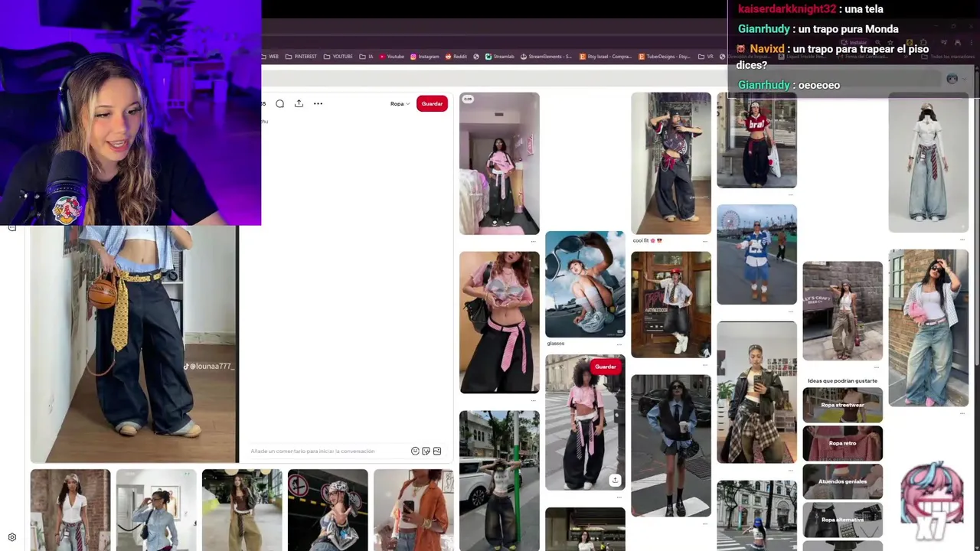This screenshot has height=551, width=980.
Task: Open the IA bookmarks folder
Action: tap(366, 57)
